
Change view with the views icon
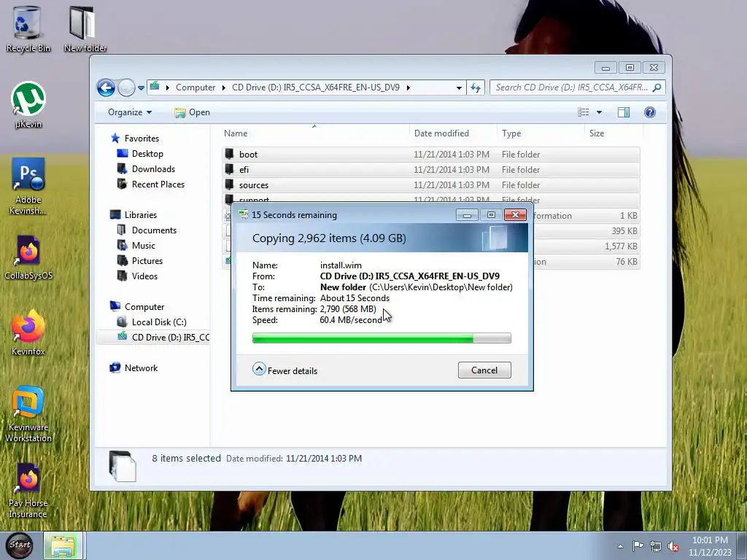(x=583, y=112)
